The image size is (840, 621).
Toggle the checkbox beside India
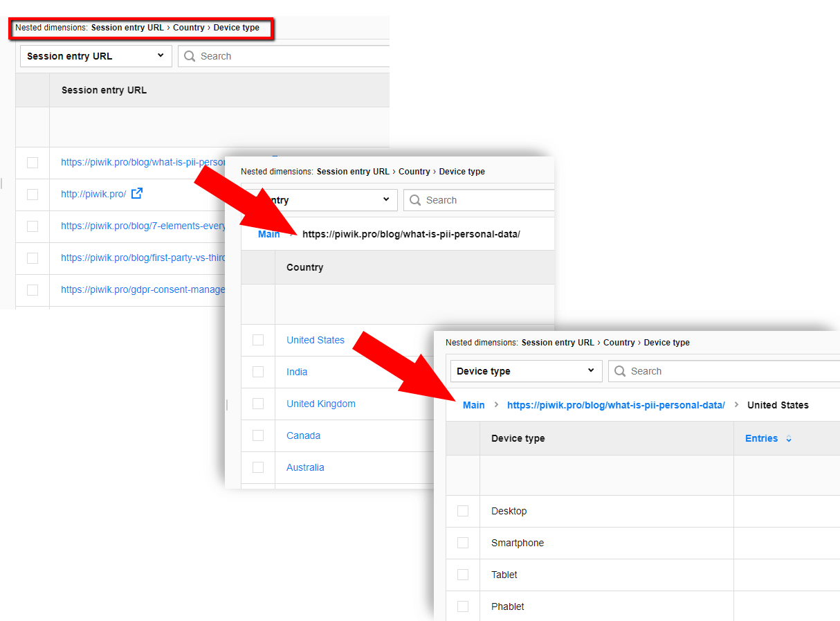258,372
